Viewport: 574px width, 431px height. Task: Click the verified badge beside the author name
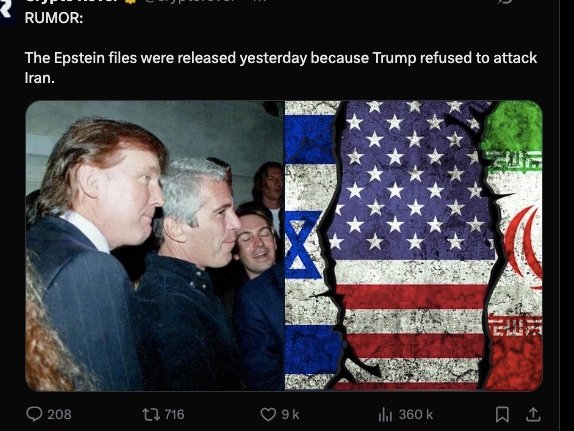pos(129,1)
